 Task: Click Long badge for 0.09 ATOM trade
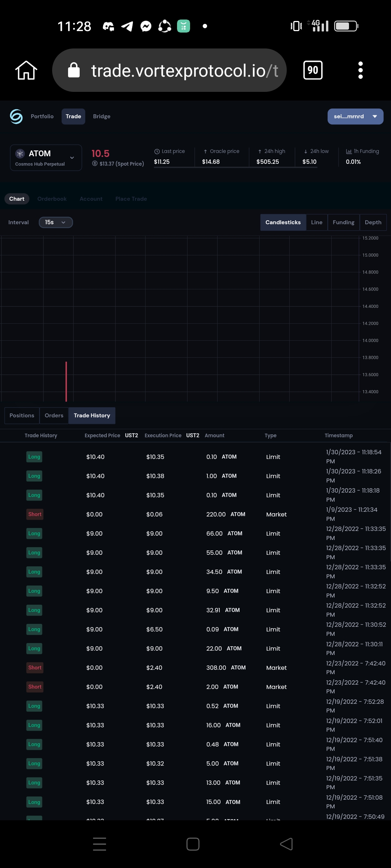[x=34, y=629]
